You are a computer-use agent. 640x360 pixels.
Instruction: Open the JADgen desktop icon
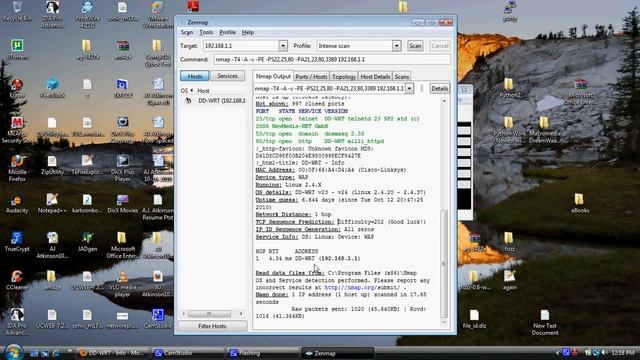point(87,242)
